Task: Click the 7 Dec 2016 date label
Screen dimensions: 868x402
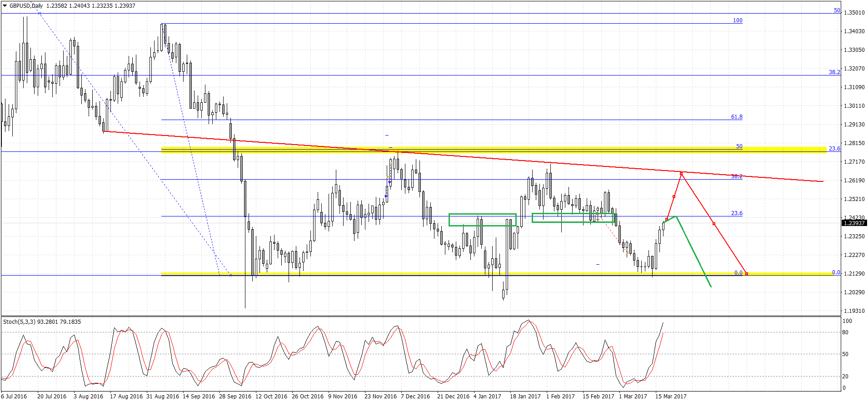Action: coord(415,397)
